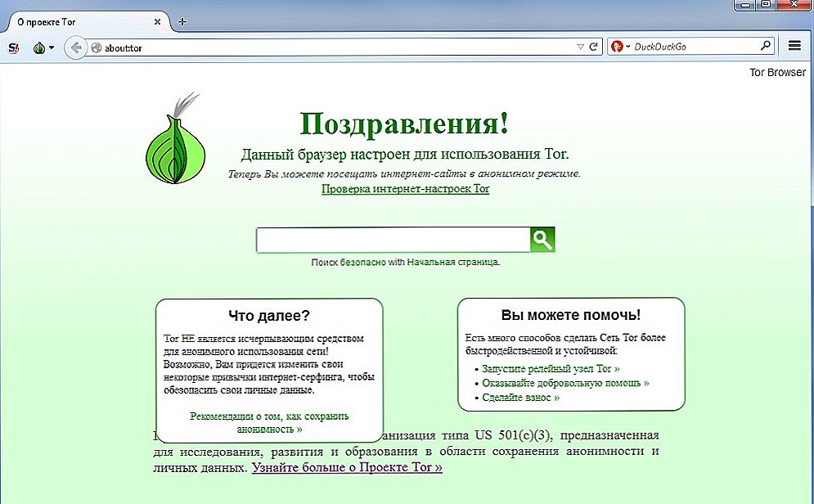This screenshot has width=814, height=504.
Task: Go back with the back arrow button
Action: tap(76, 48)
